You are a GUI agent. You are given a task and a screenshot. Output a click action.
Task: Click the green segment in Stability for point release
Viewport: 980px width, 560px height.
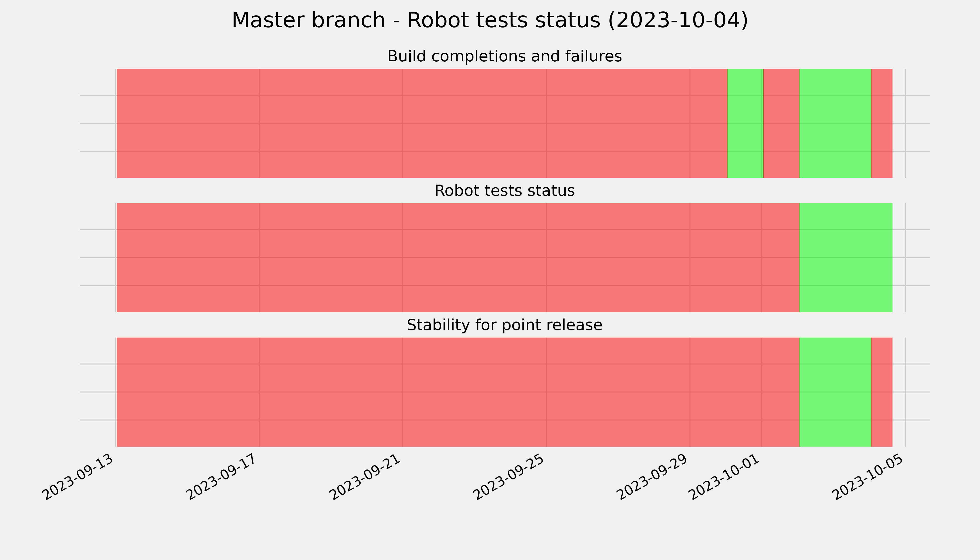point(835,392)
